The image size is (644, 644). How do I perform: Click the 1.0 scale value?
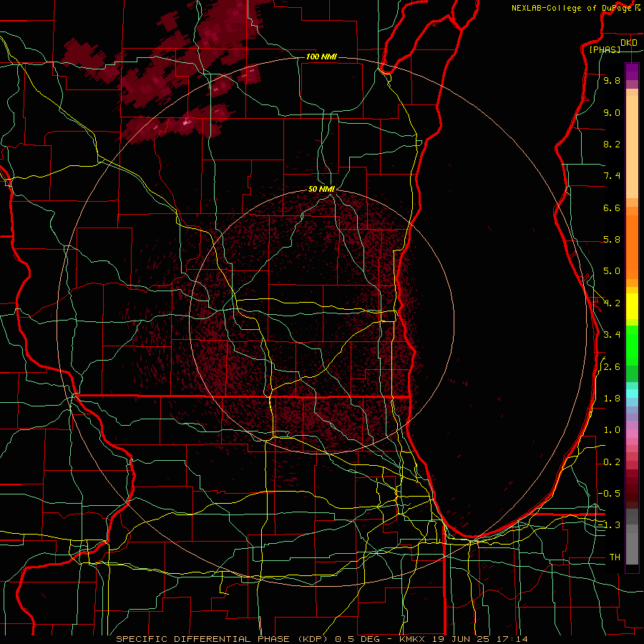tap(612, 430)
